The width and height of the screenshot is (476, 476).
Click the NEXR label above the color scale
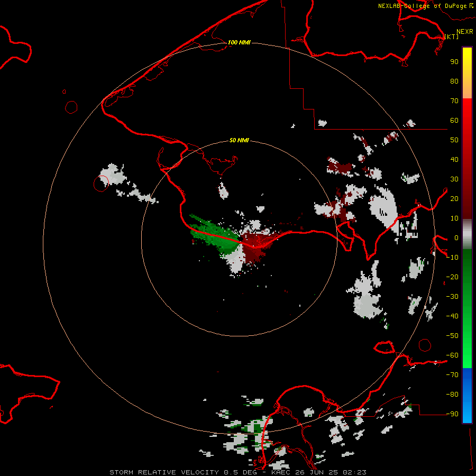(x=465, y=32)
